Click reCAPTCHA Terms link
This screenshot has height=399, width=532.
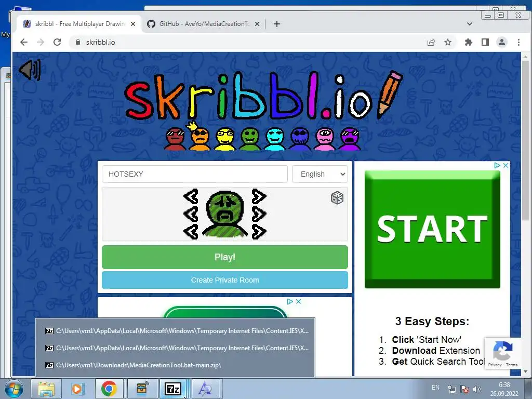coord(512,365)
